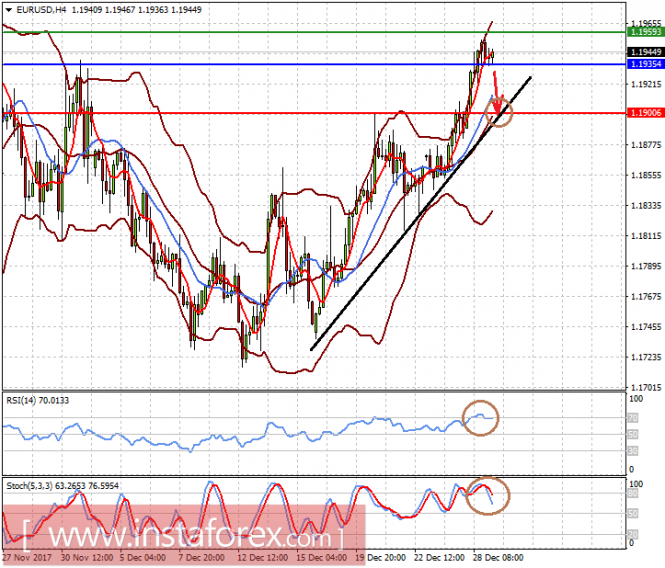
Task: Click the current price 1.19449 label
Action: (642, 51)
